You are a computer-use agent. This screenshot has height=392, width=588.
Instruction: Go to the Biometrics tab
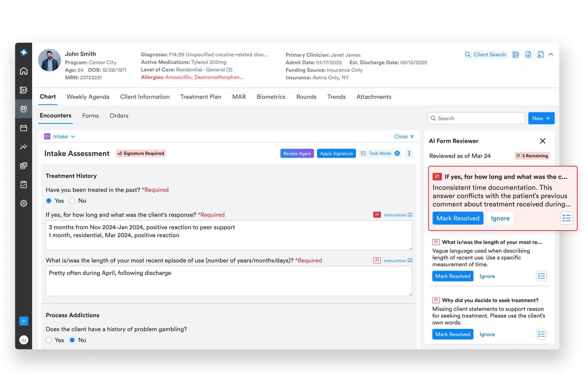271,97
